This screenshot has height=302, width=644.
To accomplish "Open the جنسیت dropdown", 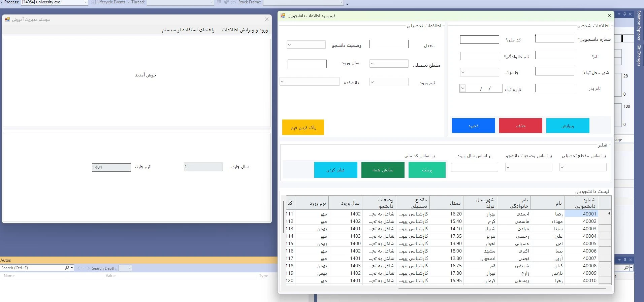I will tap(463, 72).
